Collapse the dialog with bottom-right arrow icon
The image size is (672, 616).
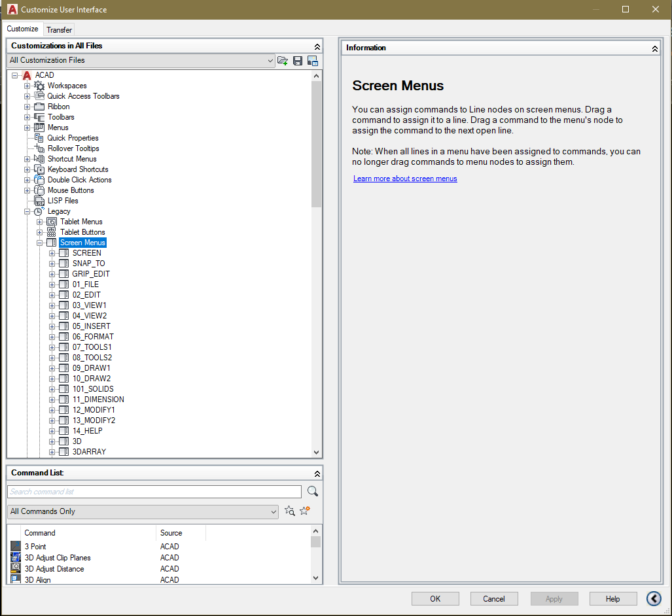tap(654, 598)
